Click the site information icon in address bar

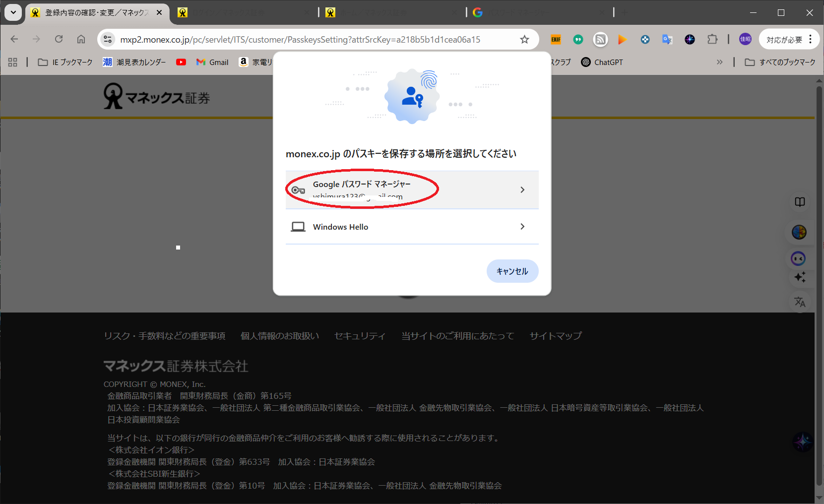click(108, 40)
